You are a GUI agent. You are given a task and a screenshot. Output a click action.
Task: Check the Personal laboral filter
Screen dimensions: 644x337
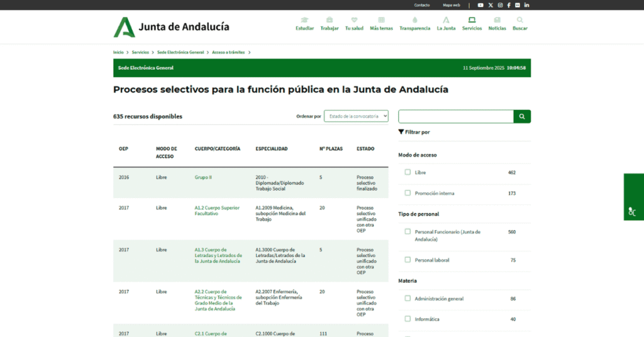coord(408,260)
